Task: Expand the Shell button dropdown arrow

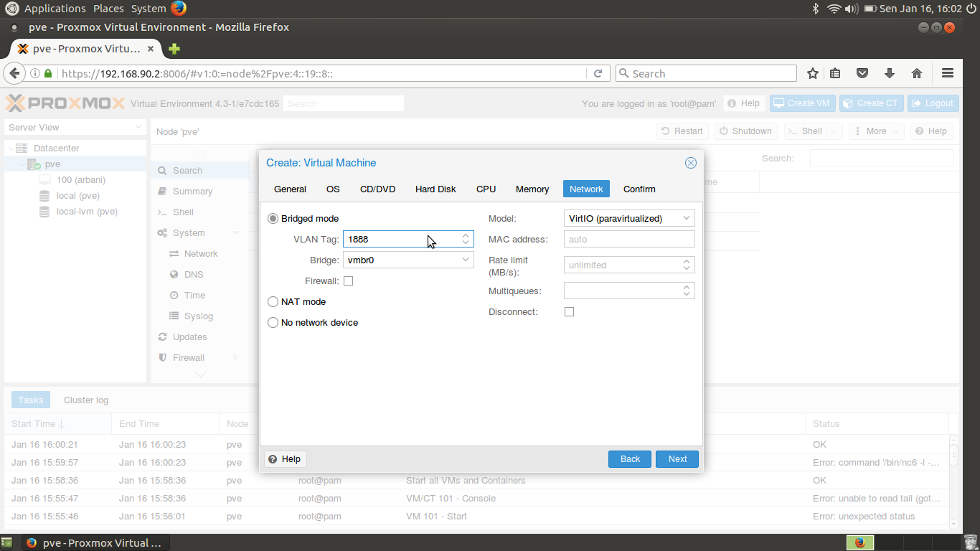Action: (834, 131)
